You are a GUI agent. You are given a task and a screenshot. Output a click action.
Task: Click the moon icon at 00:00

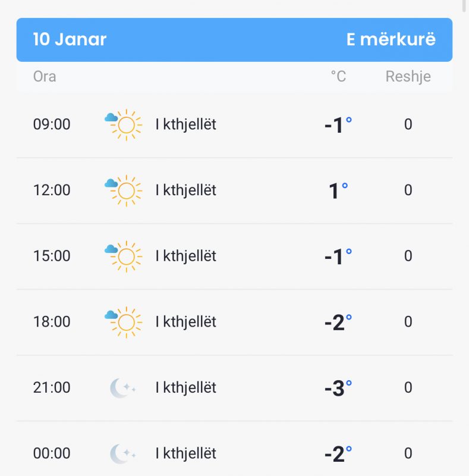point(122,454)
